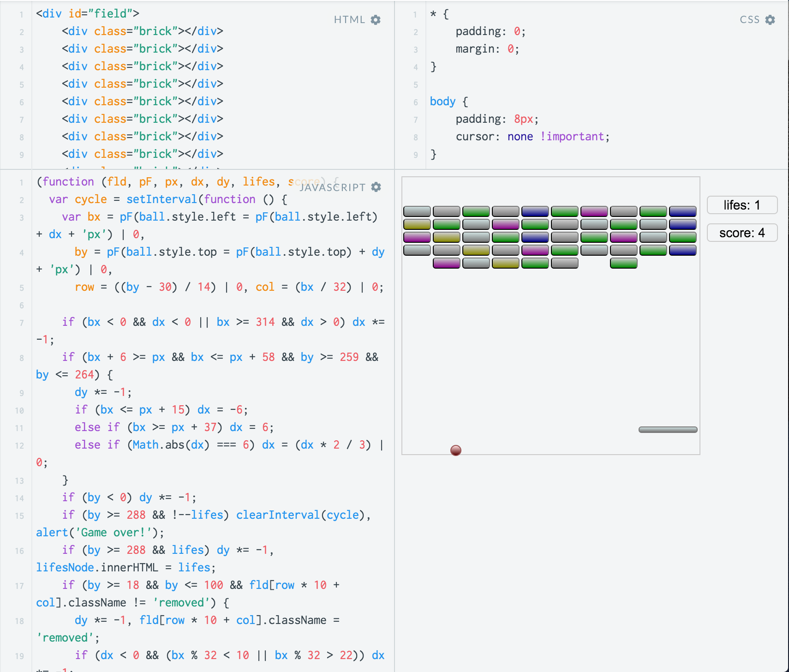Screen dimensions: 789x672
Task: Click 'setInterval' in JavaScript line 2
Action: pyautogui.click(x=161, y=199)
